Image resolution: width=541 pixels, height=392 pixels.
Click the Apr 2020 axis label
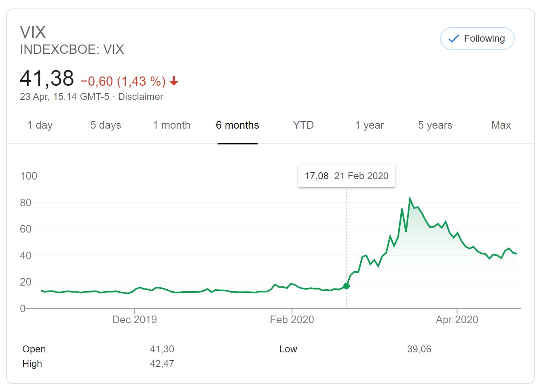click(457, 320)
